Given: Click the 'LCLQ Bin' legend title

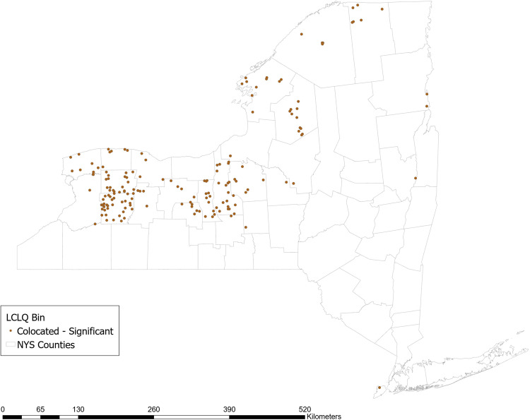Looking at the screenshot, I should click(25, 318).
